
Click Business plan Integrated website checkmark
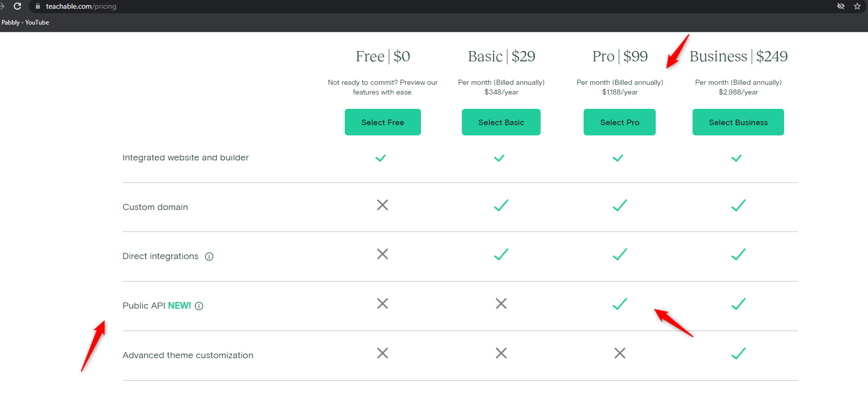pyautogui.click(x=737, y=158)
